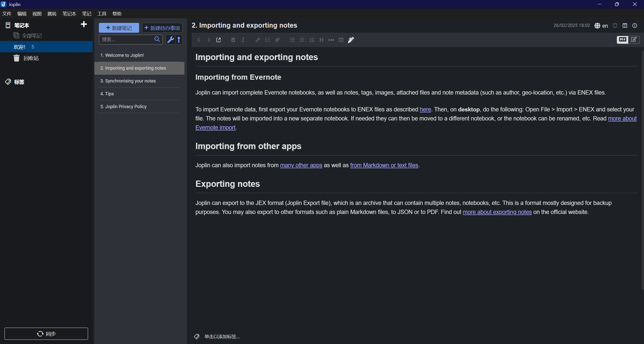Open the 跳转 menu
The image size is (644, 344).
pos(52,14)
